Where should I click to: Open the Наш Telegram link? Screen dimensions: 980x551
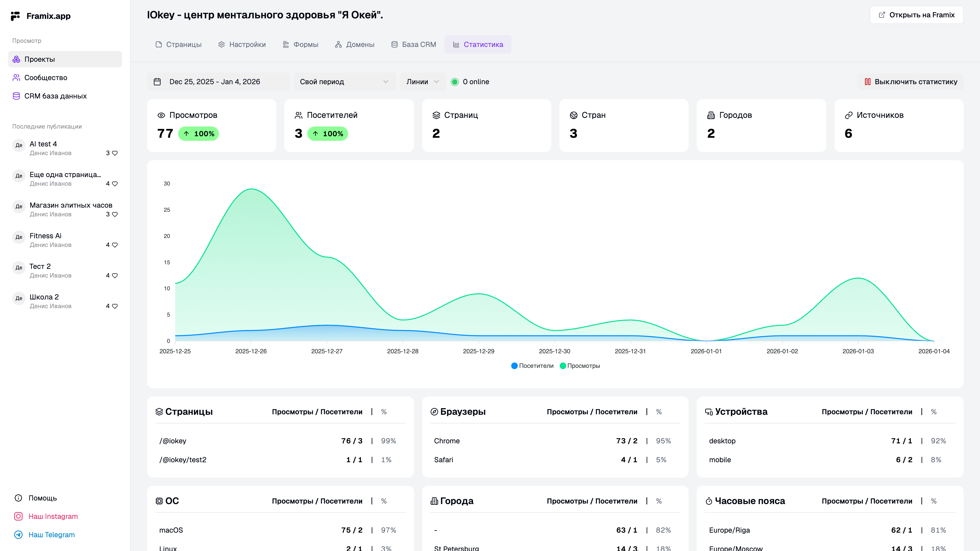point(52,535)
